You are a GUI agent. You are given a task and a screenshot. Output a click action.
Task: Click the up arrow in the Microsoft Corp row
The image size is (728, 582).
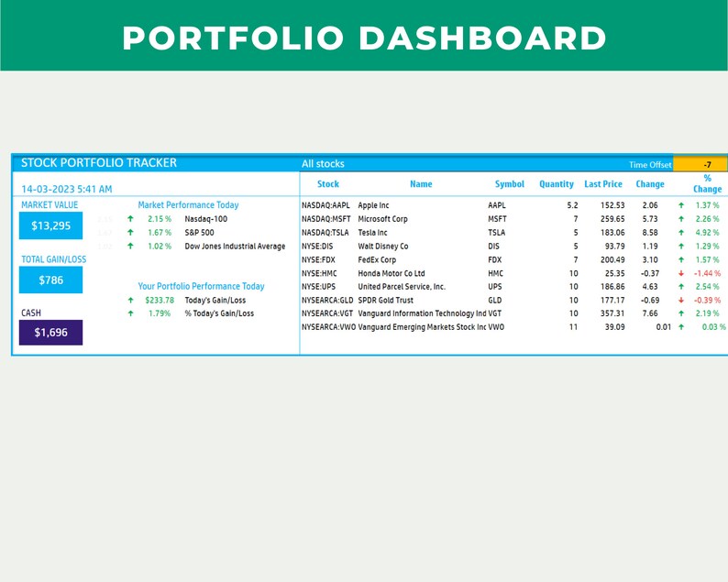[x=681, y=219]
